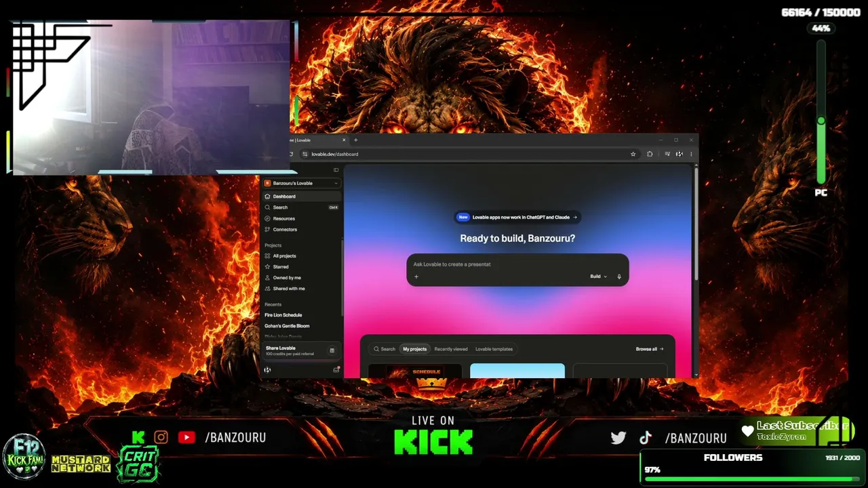The image size is (868, 488).
Task: Search within the projects panel
Action: coord(384,349)
